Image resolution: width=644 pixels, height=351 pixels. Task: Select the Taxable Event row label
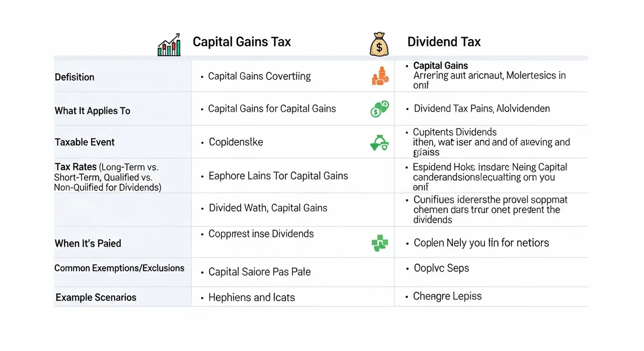85,142
